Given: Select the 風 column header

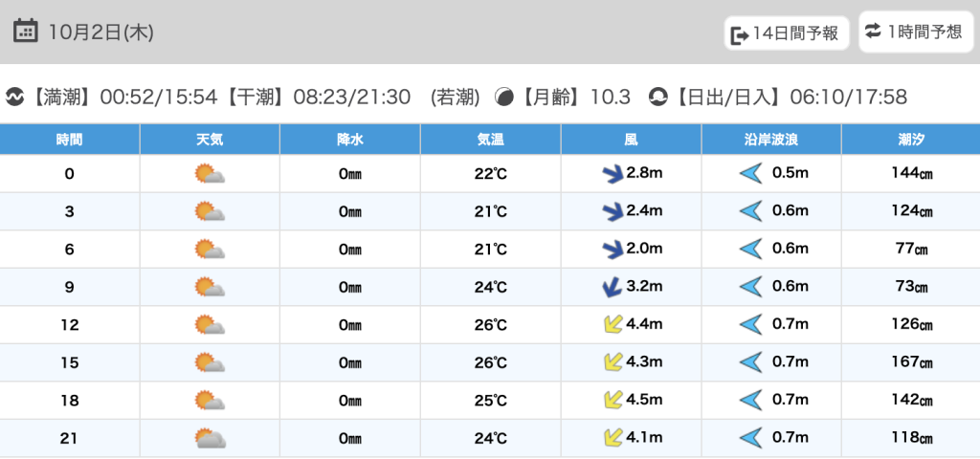Looking at the screenshot, I should click(631, 140).
